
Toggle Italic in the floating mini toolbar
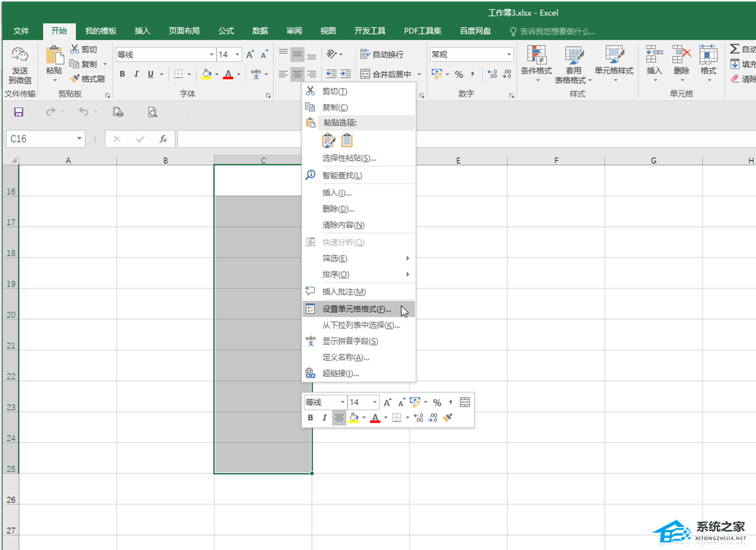click(324, 418)
